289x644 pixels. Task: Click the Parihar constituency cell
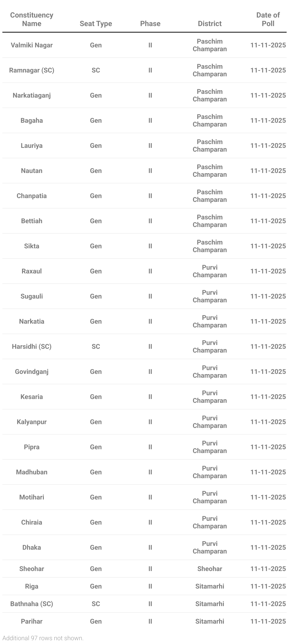pos(32,621)
